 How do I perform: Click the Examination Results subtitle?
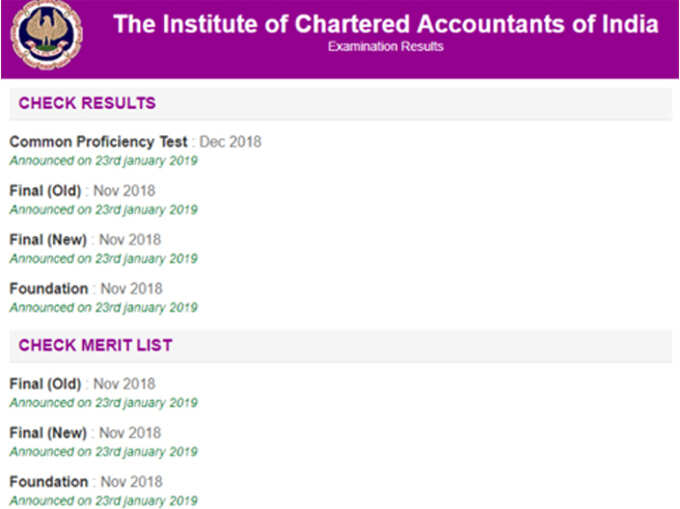click(x=386, y=46)
